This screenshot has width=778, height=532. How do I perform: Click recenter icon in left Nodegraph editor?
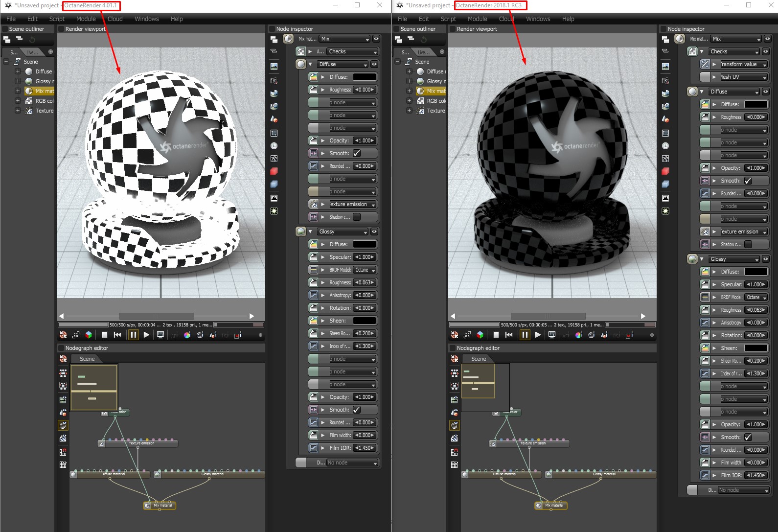pyautogui.click(x=63, y=359)
